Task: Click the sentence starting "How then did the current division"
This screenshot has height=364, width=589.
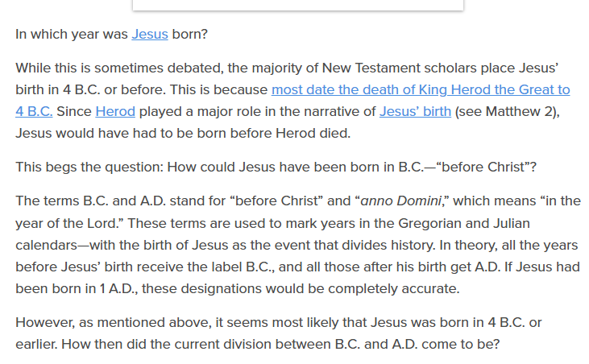Action: click(274, 344)
